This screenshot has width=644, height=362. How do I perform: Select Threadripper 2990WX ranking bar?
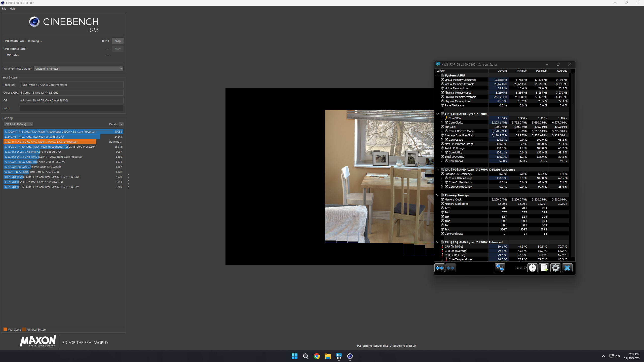(63, 132)
